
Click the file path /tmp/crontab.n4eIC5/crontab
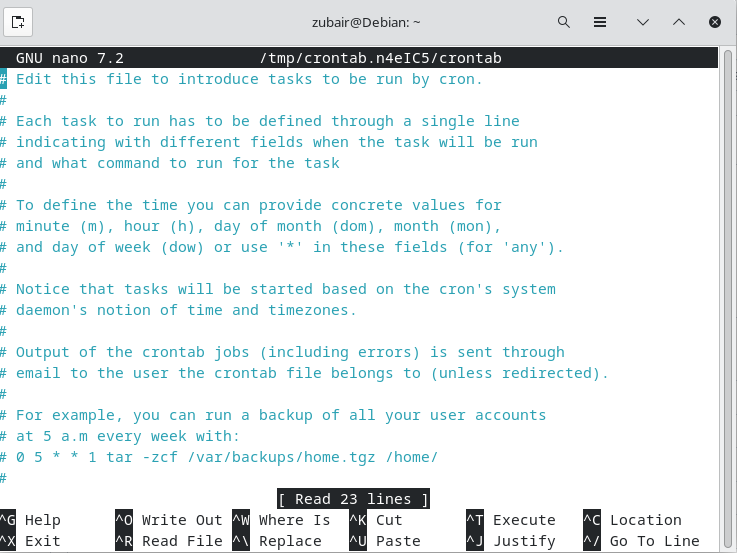pyautogui.click(x=381, y=58)
